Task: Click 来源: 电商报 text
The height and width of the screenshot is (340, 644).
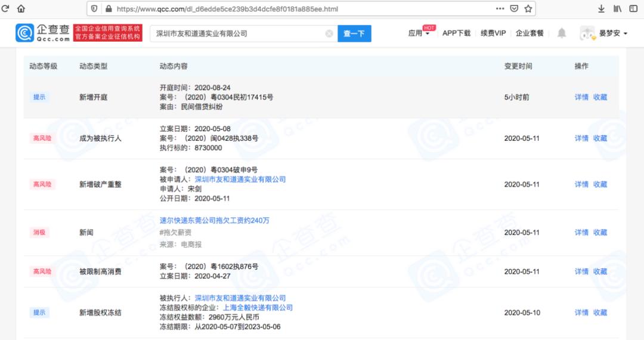Action: [181, 245]
